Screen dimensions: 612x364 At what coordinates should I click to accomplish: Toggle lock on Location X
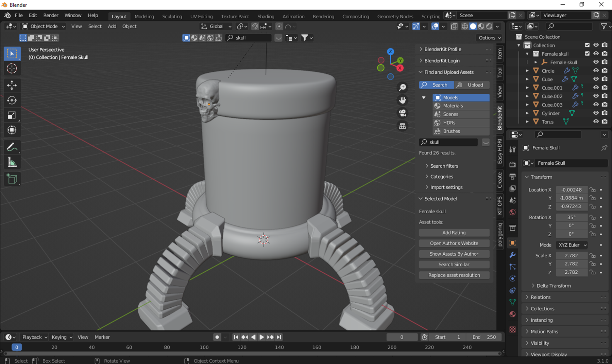[x=593, y=190]
